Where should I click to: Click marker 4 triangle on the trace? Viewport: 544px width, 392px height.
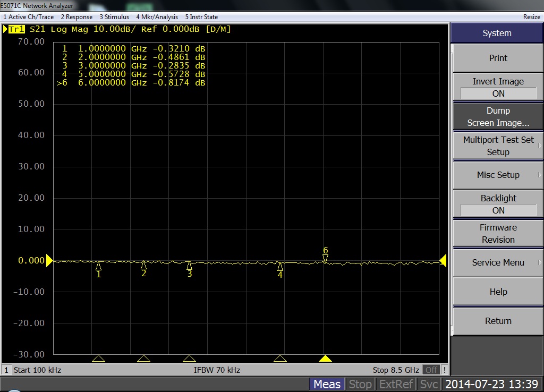tap(280, 266)
